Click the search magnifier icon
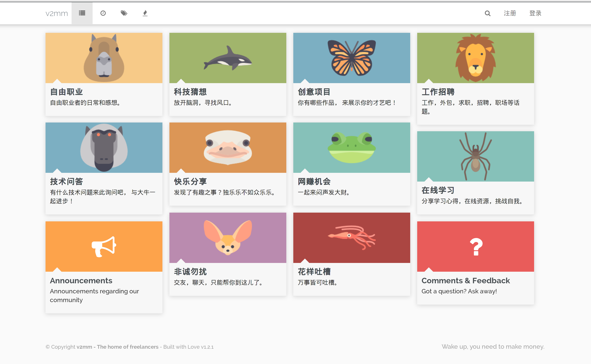The height and width of the screenshot is (364, 591). tap(487, 13)
